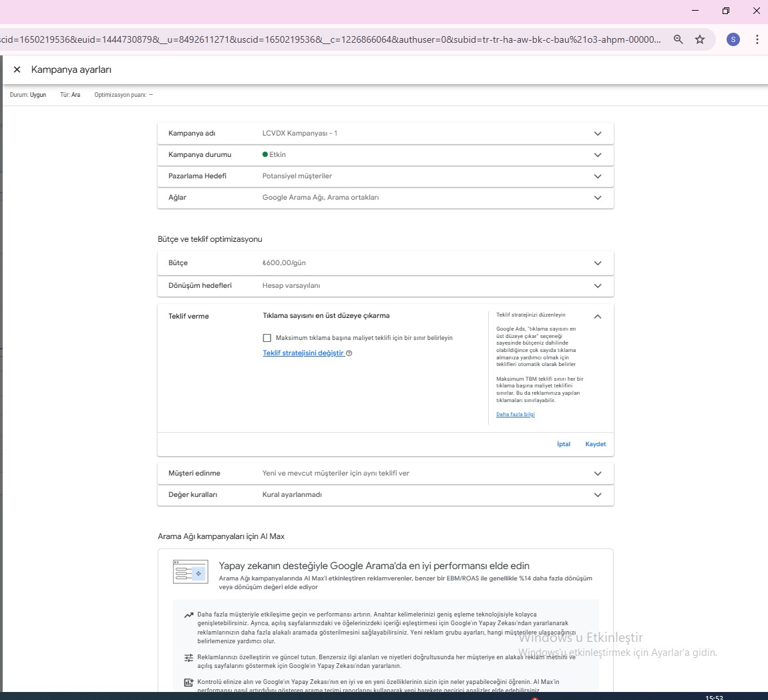The image size is (768, 700).
Task: Close the Kampanya ayarları panel with X
Action: coord(17,69)
